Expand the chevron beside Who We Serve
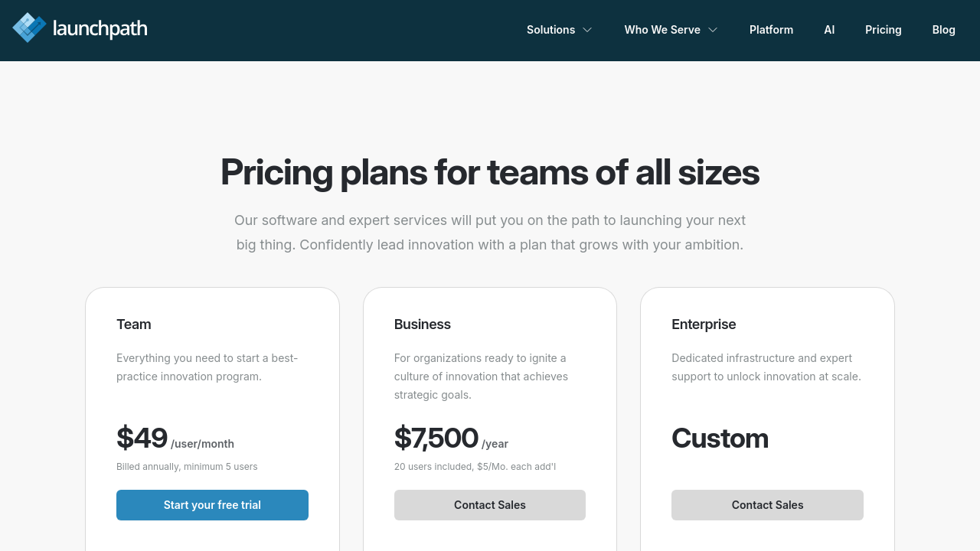Screen dimensions: 980x551 pos(713,30)
